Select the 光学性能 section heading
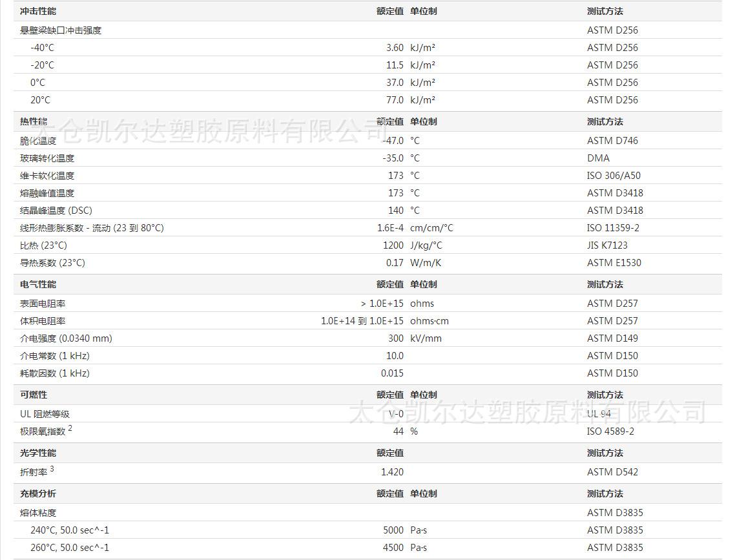Viewport: 735px width, 560px height. tap(37, 453)
